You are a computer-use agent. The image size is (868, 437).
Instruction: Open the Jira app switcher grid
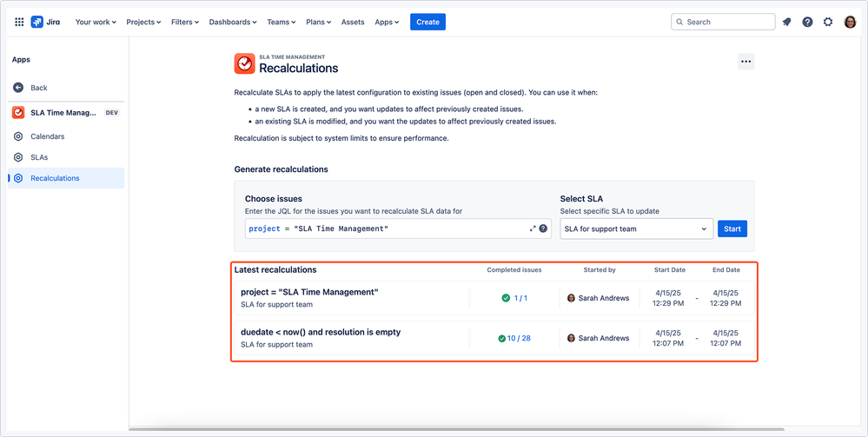point(19,22)
